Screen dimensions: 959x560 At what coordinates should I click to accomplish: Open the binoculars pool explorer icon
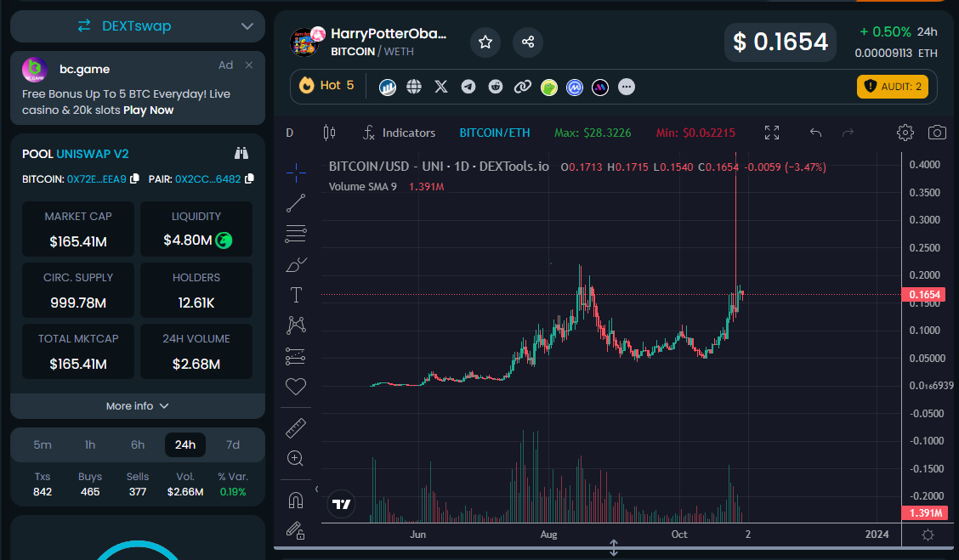[241, 154]
